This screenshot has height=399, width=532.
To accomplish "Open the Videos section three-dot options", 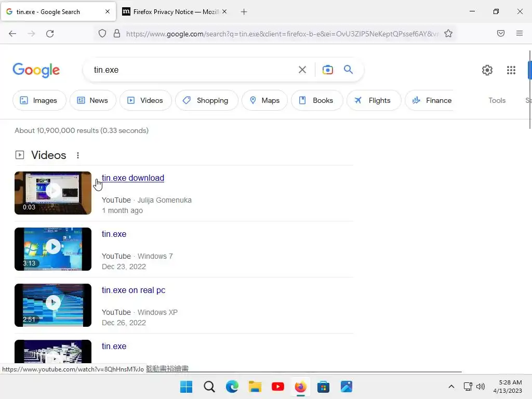I will 78,155.
